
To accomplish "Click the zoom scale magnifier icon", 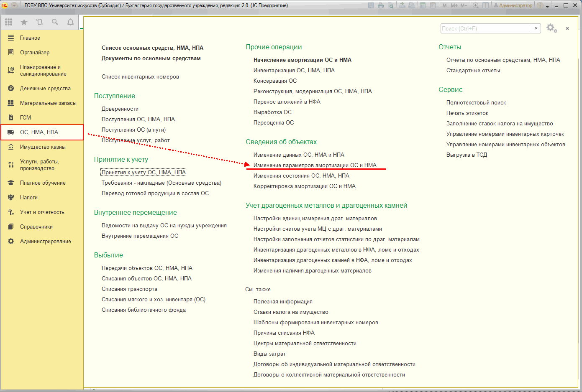I will pyautogui.click(x=476, y=5).
